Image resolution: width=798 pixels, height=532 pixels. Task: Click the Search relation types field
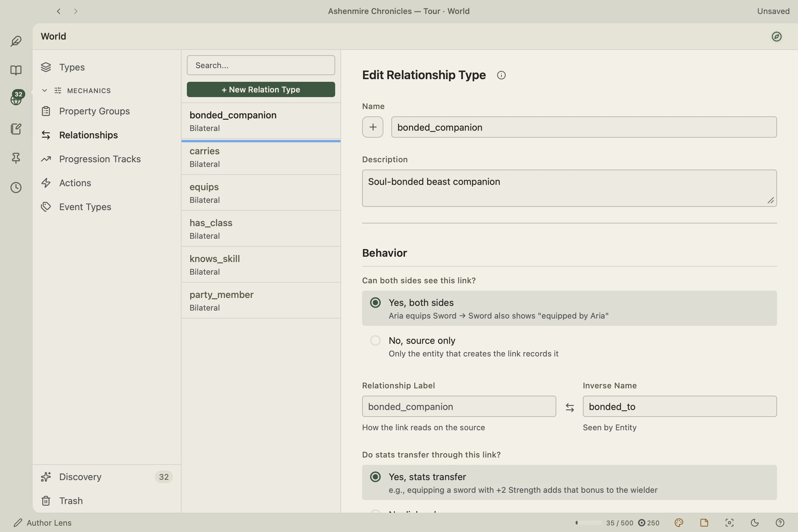coord(261,65)
